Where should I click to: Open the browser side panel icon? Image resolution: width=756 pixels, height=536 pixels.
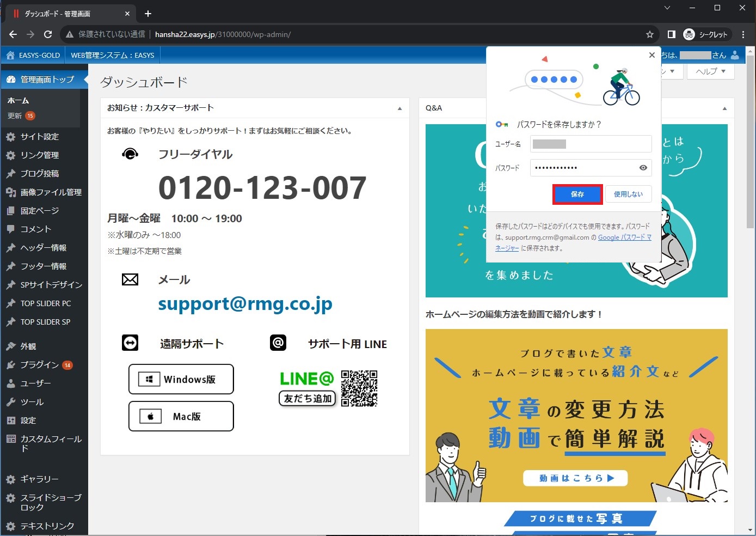(671, 34)
